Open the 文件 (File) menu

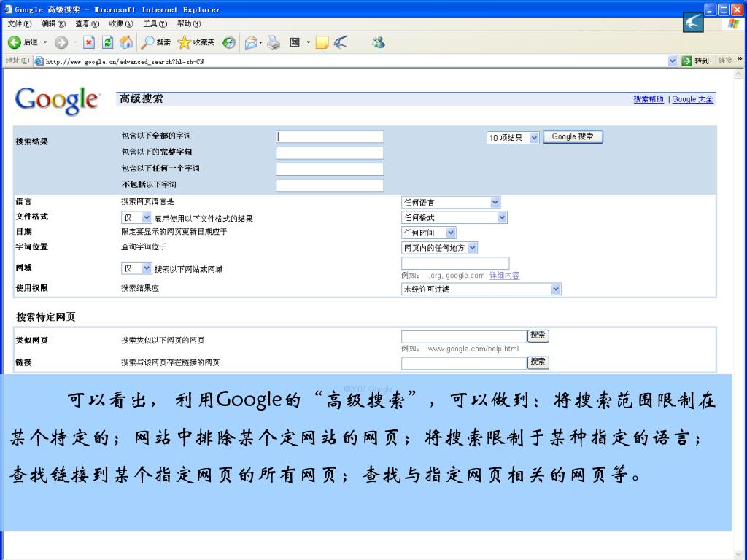20,24
